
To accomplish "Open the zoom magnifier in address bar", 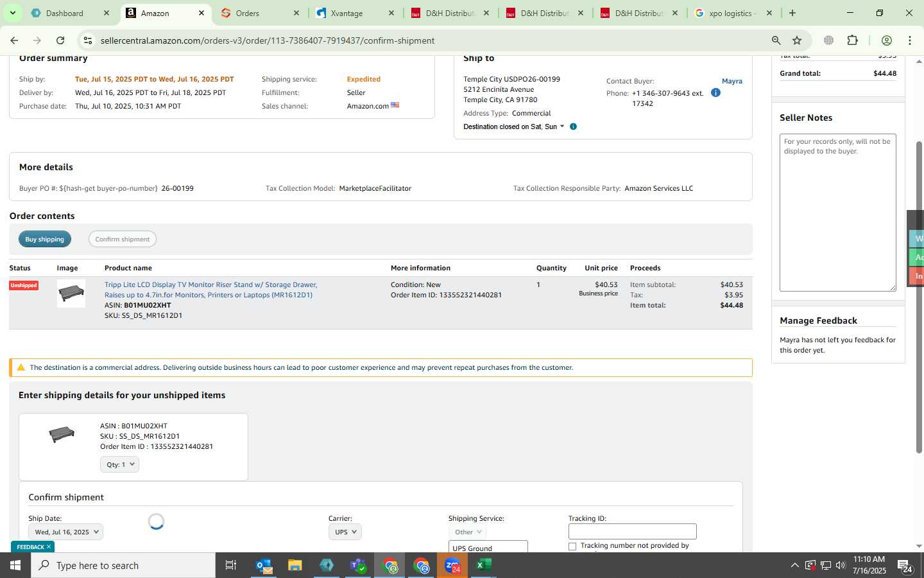I will coord(776,40).
